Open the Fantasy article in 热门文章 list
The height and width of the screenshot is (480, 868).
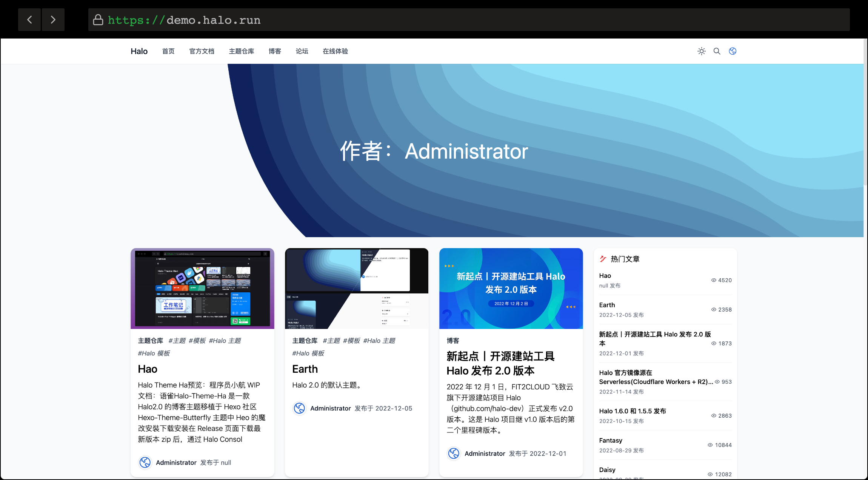pos(610,440)
